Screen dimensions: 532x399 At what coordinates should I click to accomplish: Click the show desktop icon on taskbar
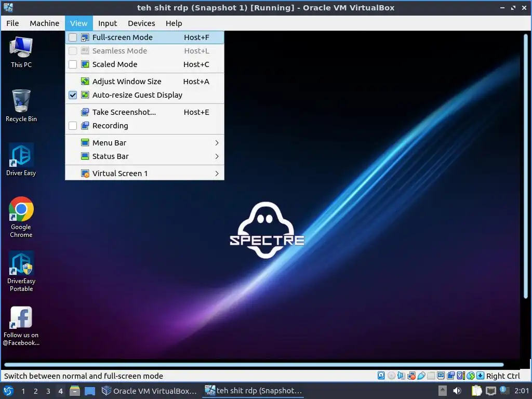(90, 391)
